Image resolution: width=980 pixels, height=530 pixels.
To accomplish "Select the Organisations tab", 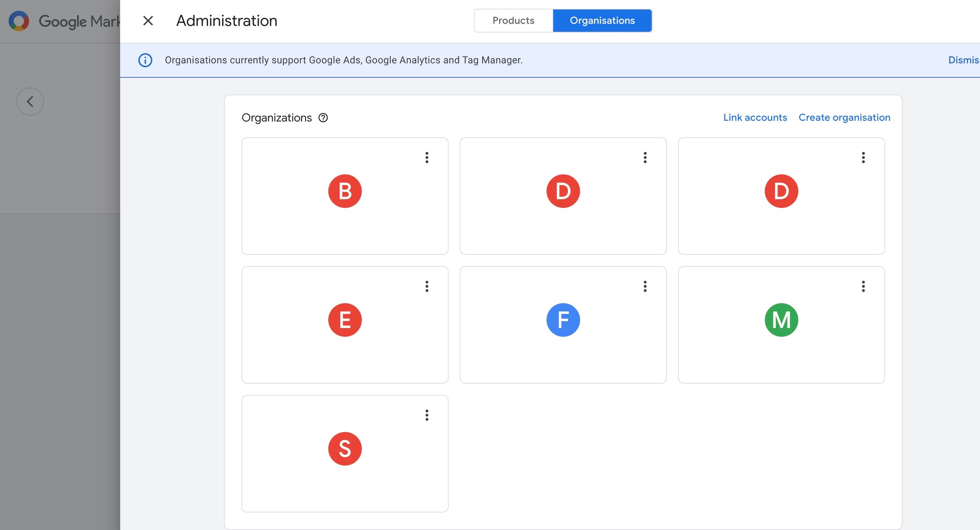I will point(602,21).
